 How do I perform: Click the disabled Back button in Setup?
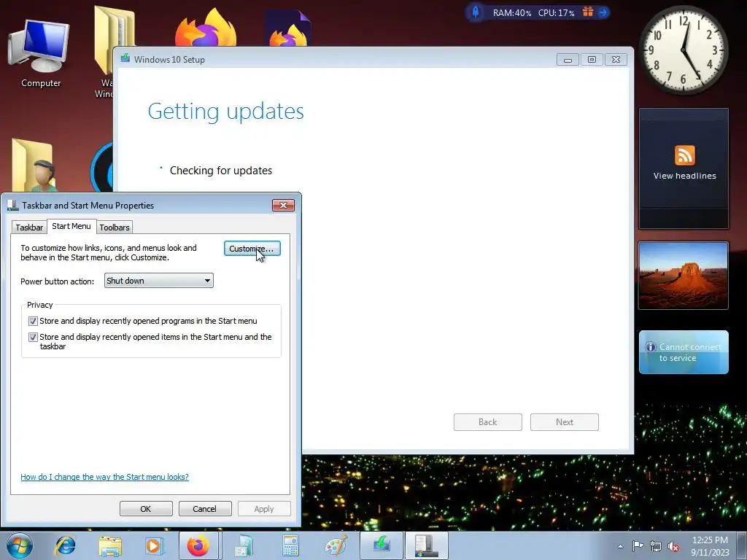[x=488, y=422]
